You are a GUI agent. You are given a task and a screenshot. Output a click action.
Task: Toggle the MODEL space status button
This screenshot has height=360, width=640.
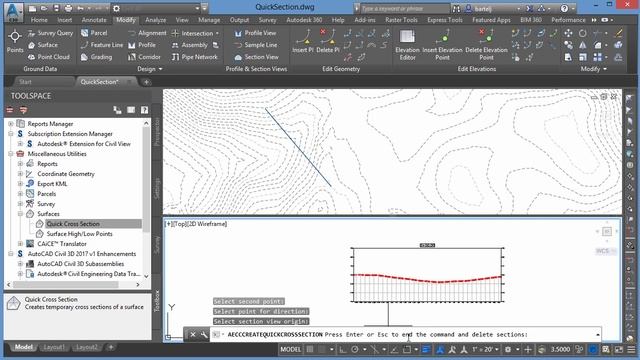(290, 349)
